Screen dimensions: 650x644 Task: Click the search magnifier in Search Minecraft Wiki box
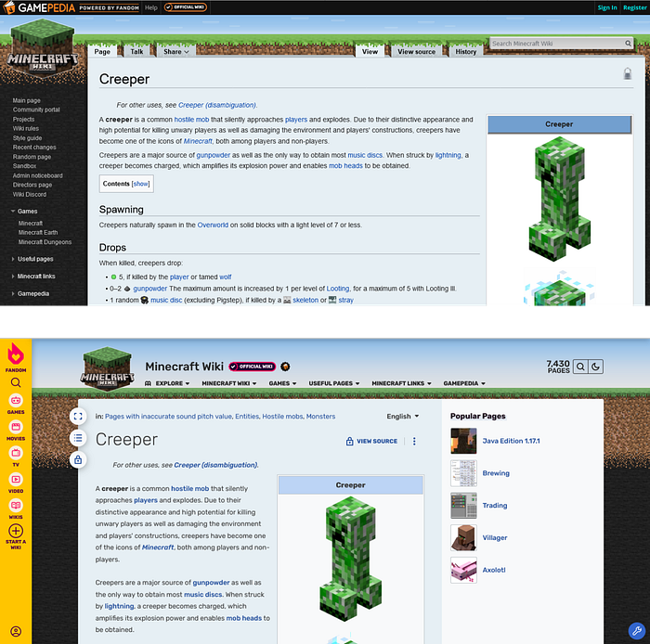628,44
